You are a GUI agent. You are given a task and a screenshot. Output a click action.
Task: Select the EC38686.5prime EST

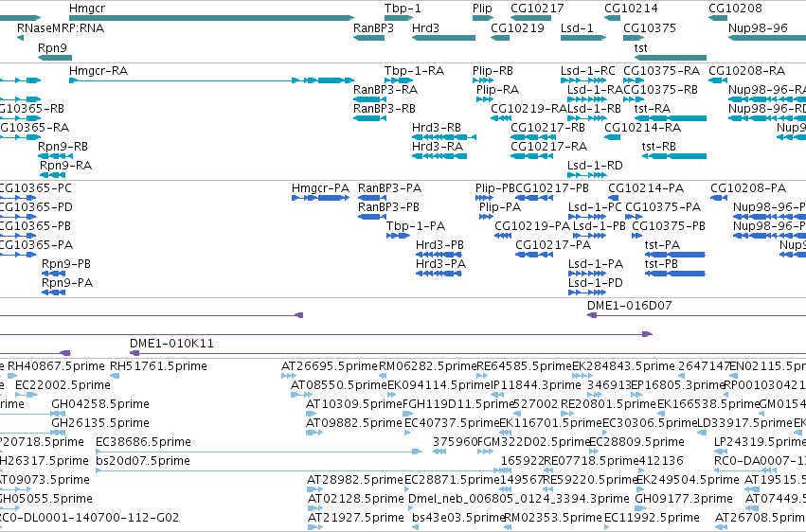point(260,452)
